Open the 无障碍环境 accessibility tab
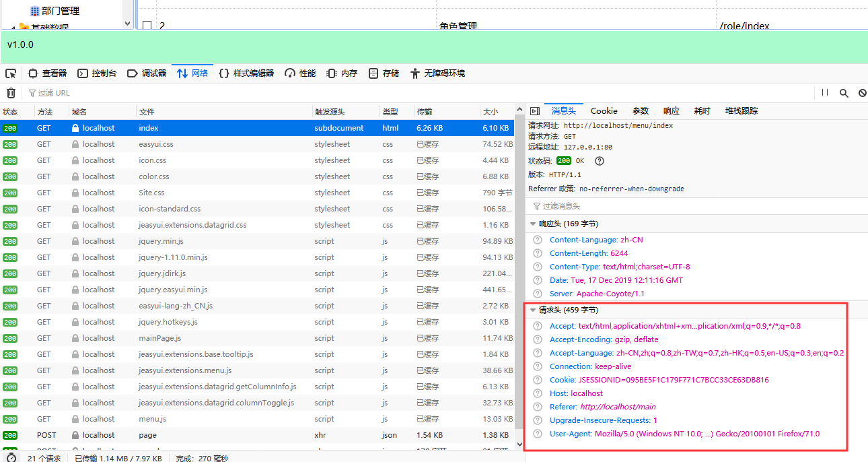The height and width of the screenshot is (462, 868). coord(437,73)
